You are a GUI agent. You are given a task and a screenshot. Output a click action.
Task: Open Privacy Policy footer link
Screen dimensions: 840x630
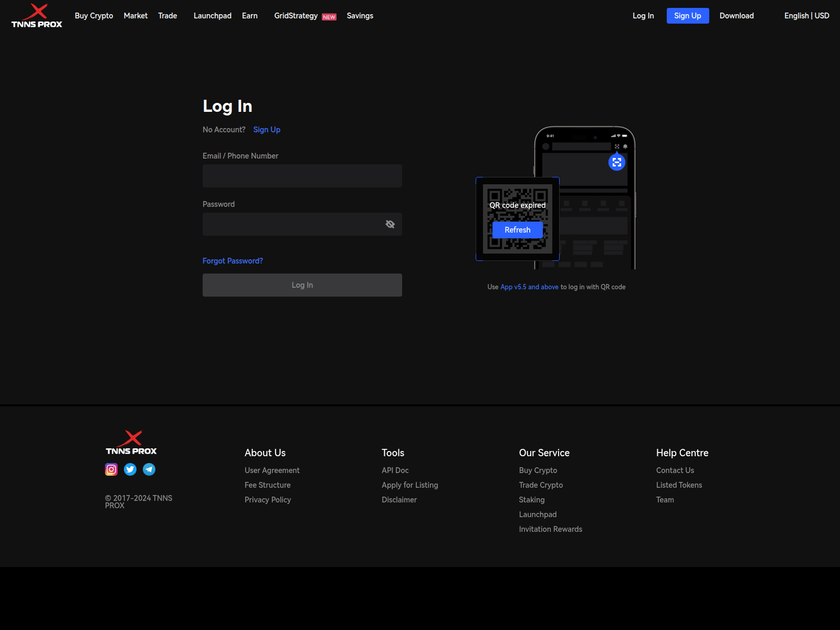268,500
